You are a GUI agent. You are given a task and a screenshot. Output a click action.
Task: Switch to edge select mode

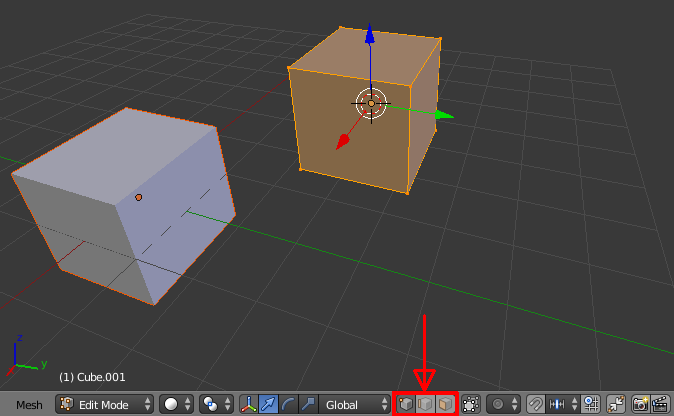425,404
